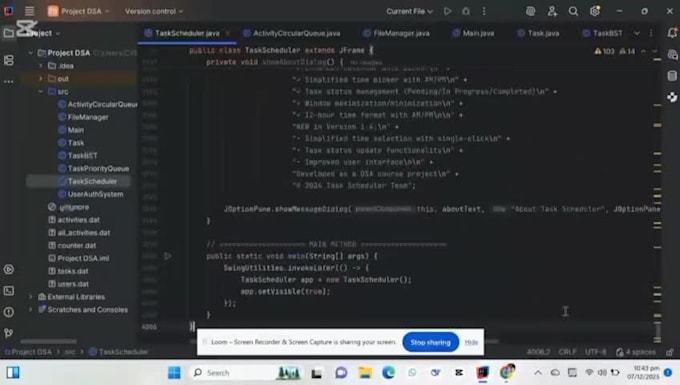Collapse the src folder
Viewport: 680px width, 385px height.
41,91
